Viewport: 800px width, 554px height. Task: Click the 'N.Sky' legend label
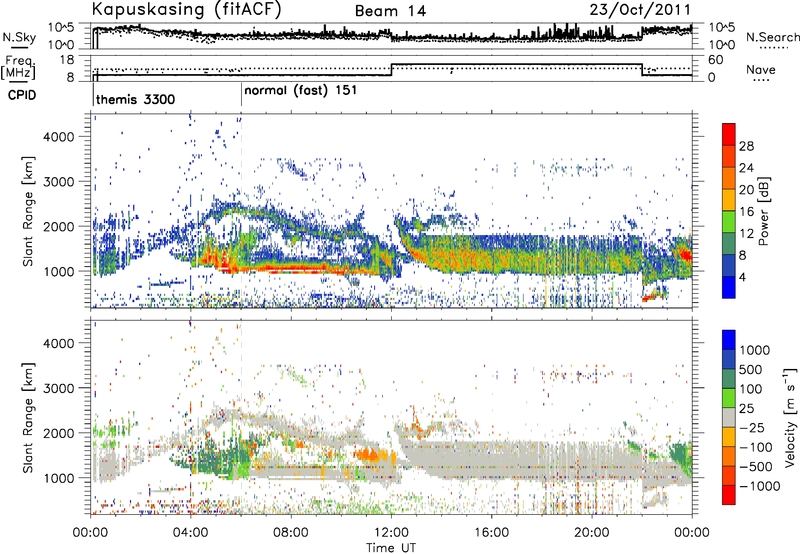tap(19, 37)
